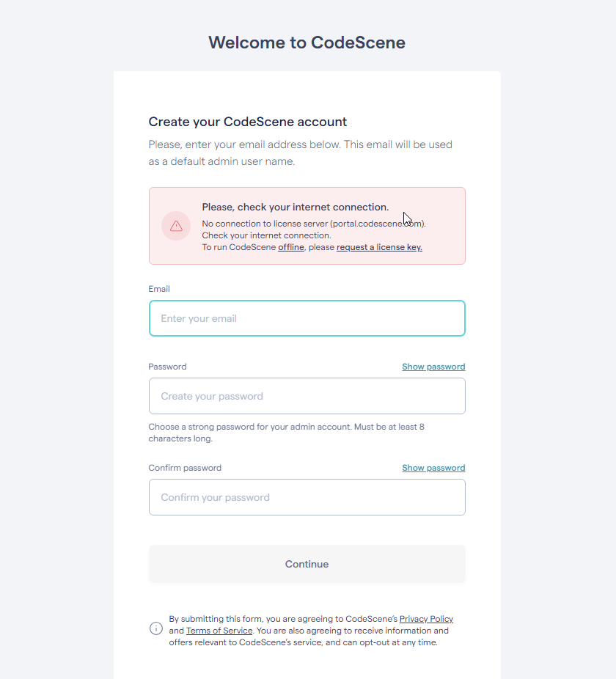Click the strong password hint text

tap(286, 433)
